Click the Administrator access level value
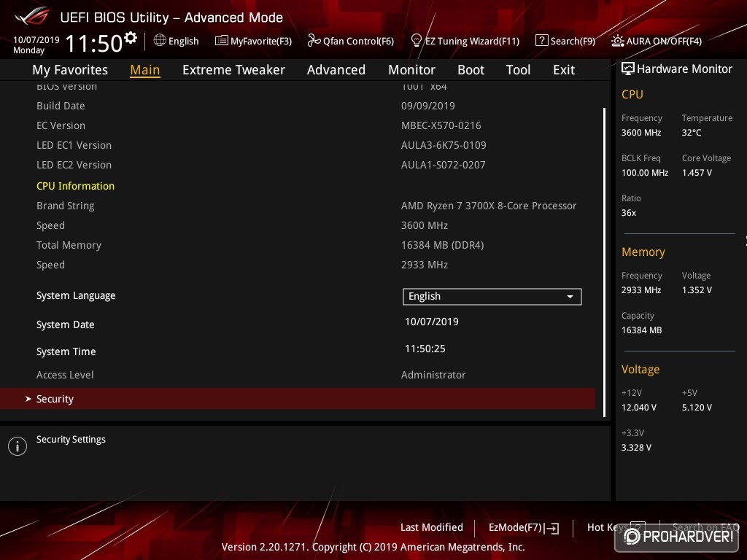This screenshot has width=747, height=560. [433, 376]
